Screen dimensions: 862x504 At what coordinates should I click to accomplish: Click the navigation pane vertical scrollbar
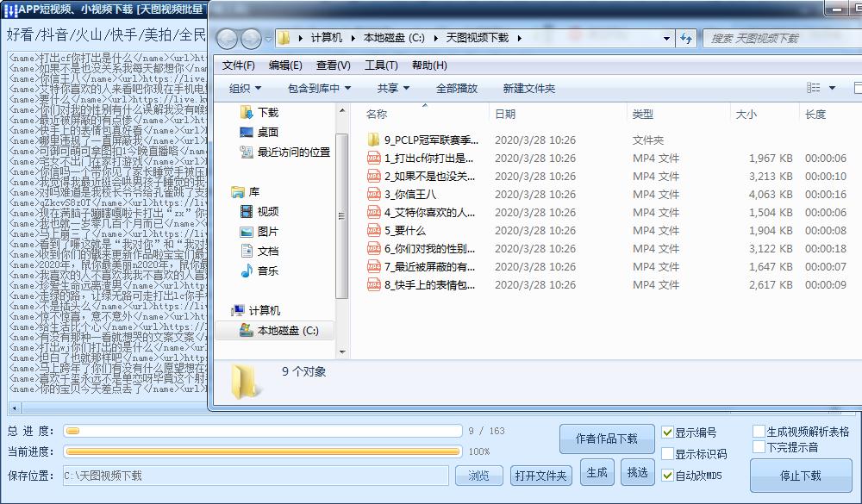tap(342, 216)
